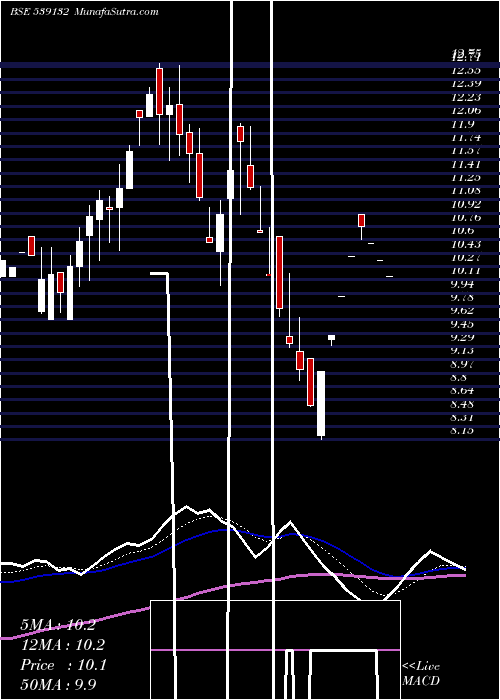Select the 8.48 price axis label

[x=462, y=404]
